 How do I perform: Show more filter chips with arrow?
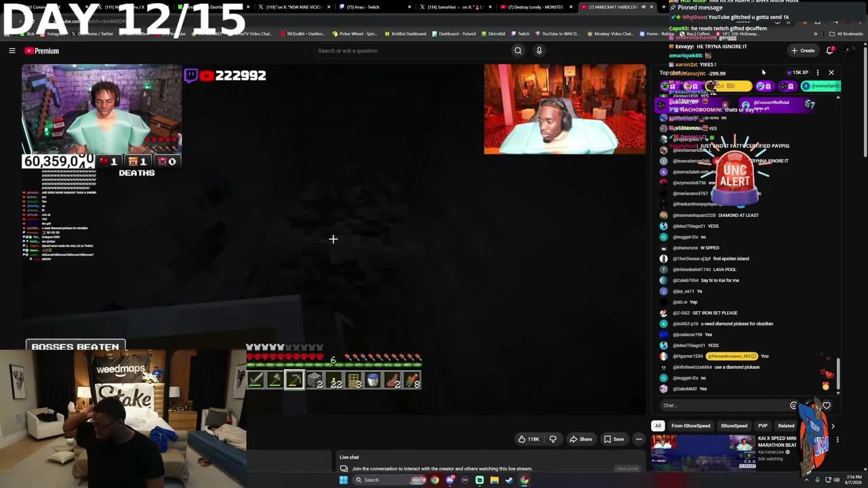click(x=833, y=426)
